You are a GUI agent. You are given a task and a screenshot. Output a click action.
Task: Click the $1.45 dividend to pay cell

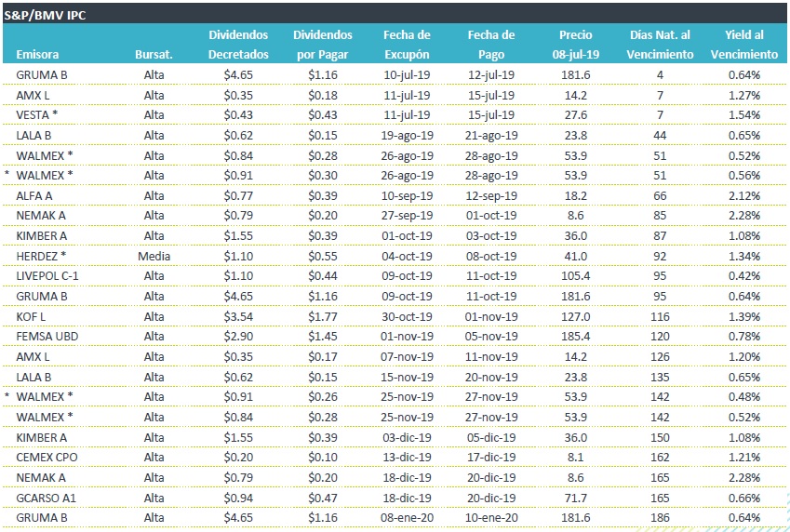point(323,337)
